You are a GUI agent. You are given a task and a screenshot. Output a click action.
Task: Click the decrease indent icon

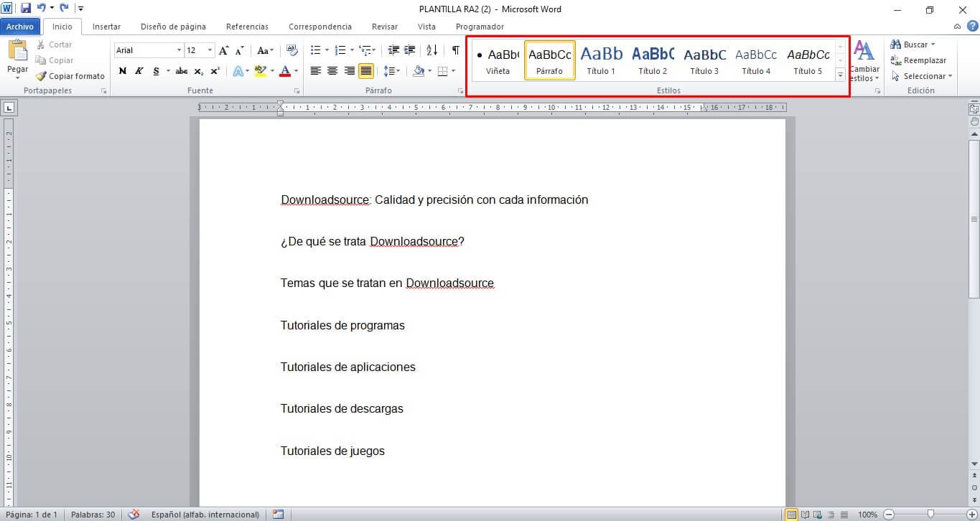(x=393, y=50)
